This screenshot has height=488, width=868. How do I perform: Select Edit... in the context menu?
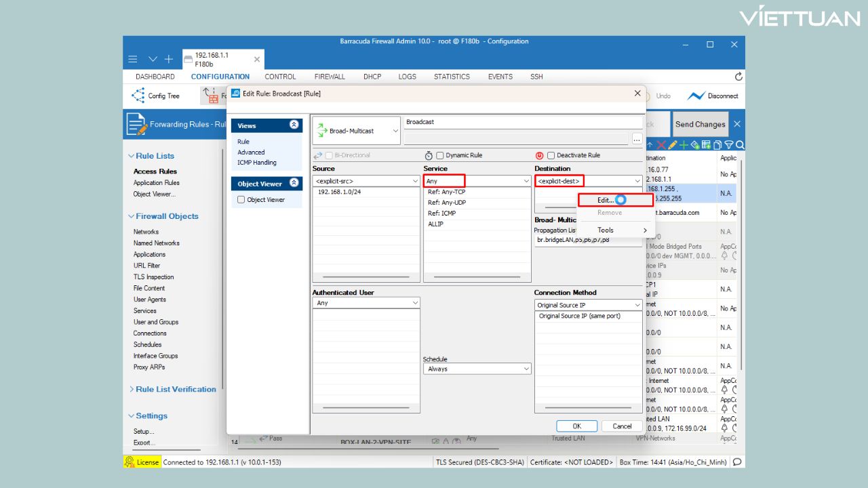point(605,200)
